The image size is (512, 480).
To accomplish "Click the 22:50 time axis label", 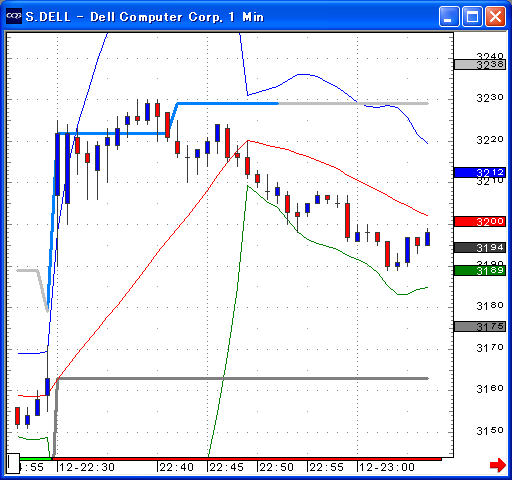I will point(276,467).
